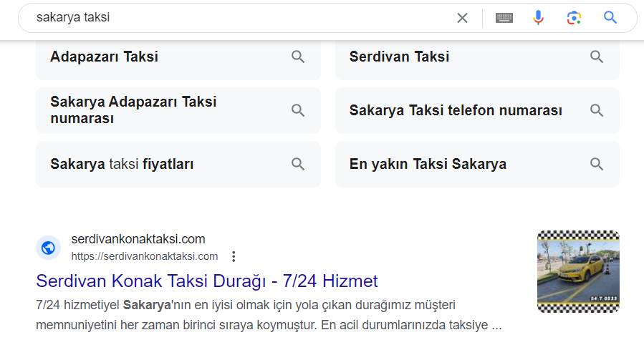Click the https://serdivankonaktaksi.com URL text
The height and width of the screenshot is (345, 644).
click(145, 256)
